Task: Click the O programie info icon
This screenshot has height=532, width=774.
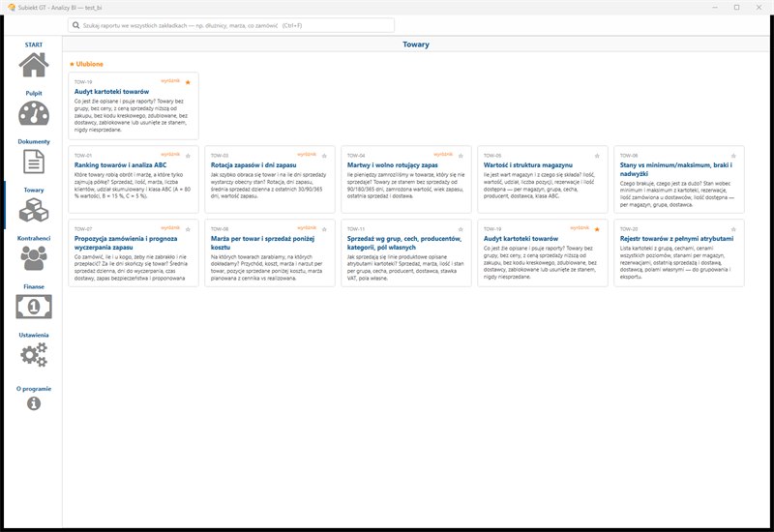Action: pos(34,403)
